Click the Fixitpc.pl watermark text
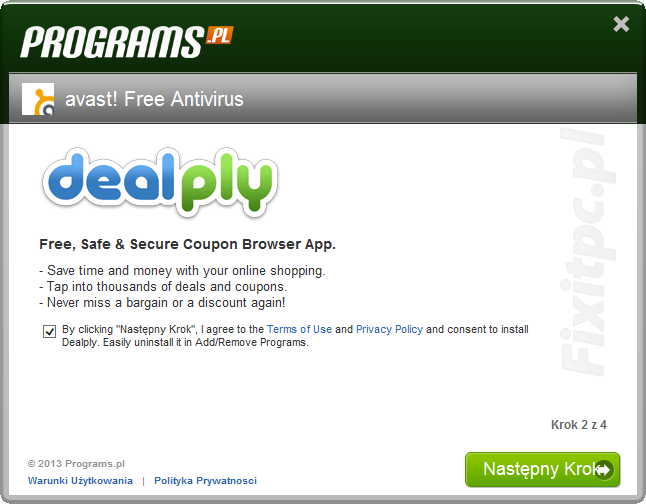 588,251
